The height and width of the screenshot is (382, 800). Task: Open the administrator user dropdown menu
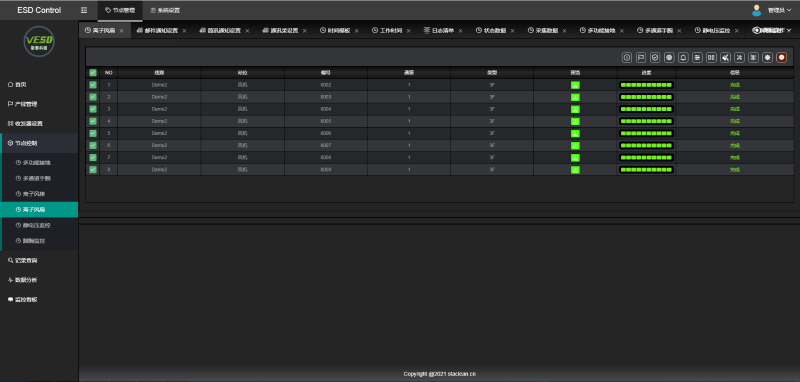[779, 10]
